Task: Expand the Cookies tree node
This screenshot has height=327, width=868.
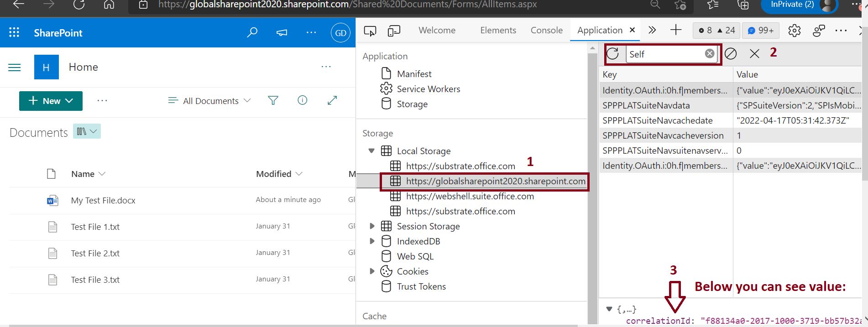Action: (x=372, y=271)
